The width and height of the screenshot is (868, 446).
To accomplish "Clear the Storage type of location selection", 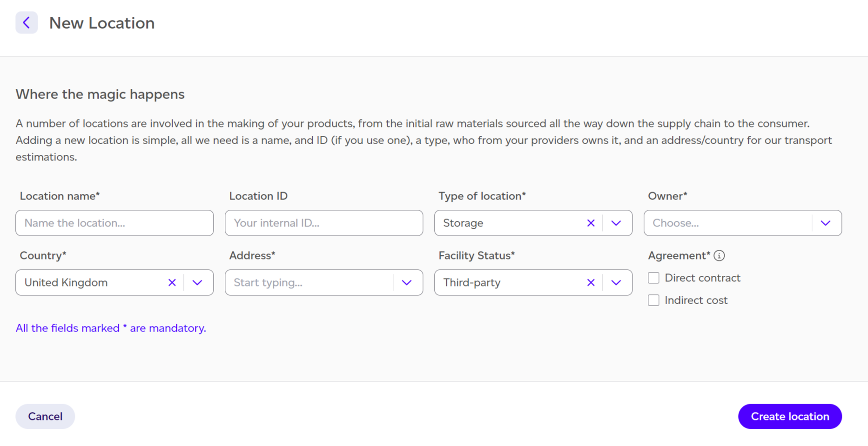I will [x=591, y=223].
